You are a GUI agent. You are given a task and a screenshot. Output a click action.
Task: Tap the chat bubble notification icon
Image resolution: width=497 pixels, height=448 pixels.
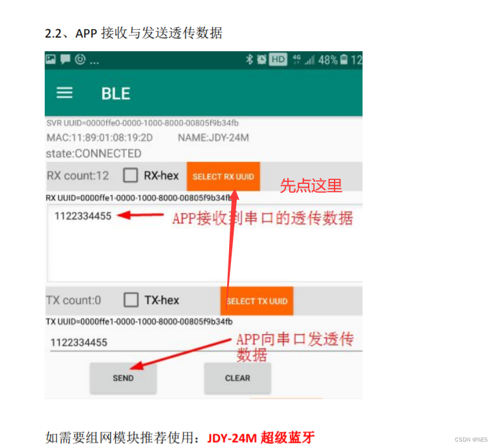(65, 59)
